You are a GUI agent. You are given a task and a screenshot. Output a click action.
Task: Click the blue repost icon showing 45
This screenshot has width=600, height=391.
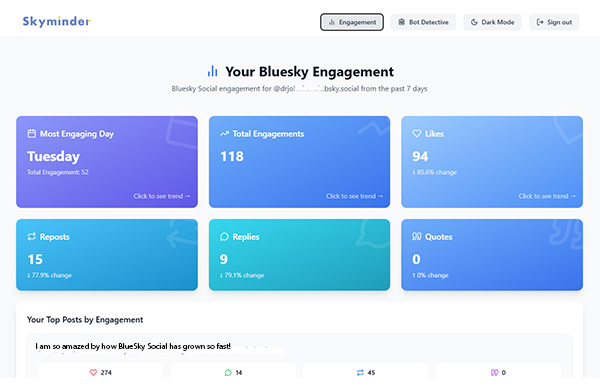pyautogui.click(x=360, y=372)
